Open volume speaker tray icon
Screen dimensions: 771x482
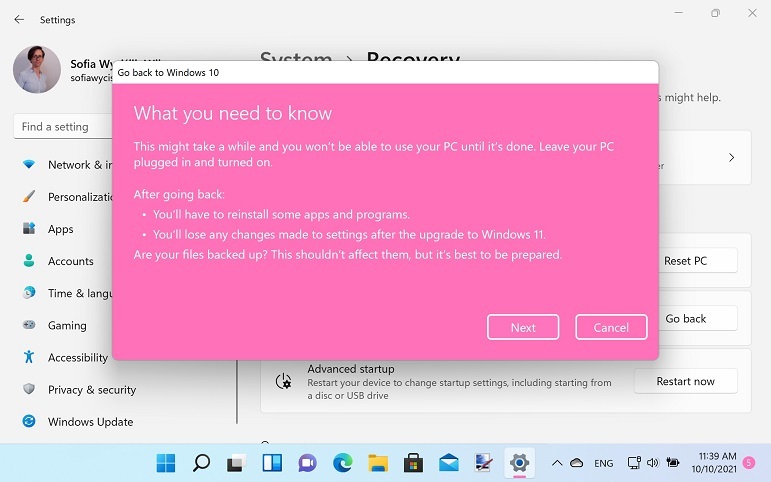coord(652,463)
